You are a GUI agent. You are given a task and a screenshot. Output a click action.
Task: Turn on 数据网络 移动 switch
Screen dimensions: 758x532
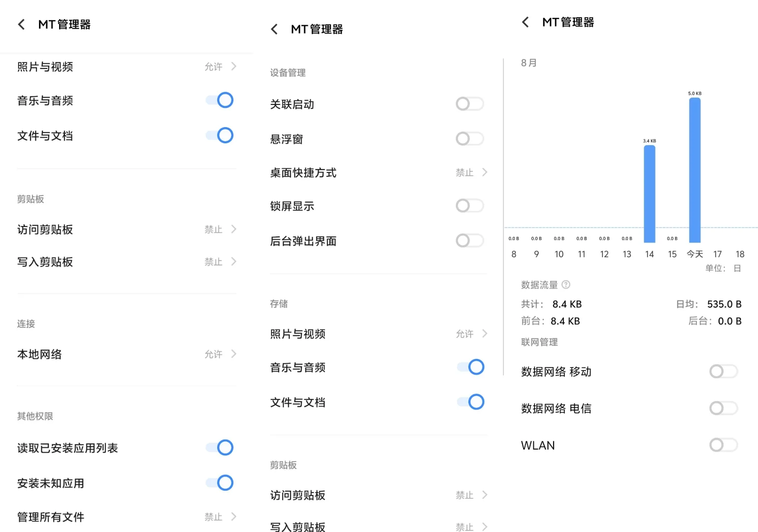(x=723, y=371)
